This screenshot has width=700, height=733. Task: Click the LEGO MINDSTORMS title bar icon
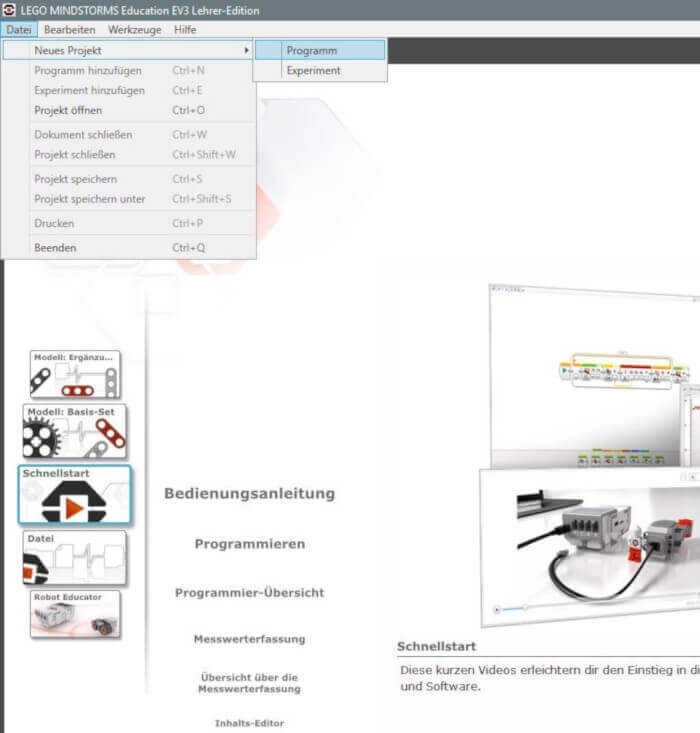pyautogui.click(x=9, y=10)
